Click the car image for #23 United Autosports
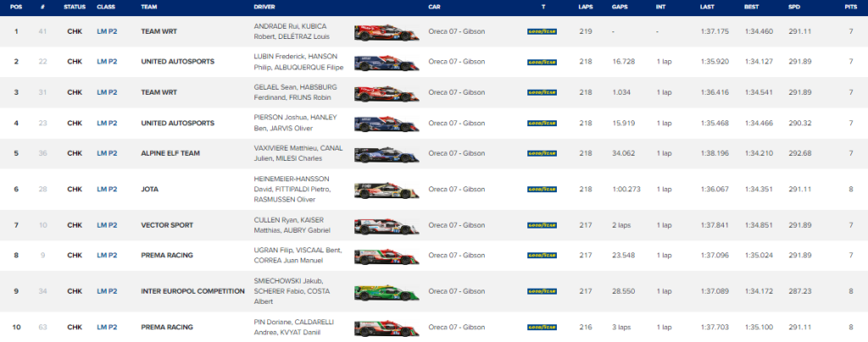The width and height of the screenshot is (868, 342). pyautogui.click(x=387, y=124)
